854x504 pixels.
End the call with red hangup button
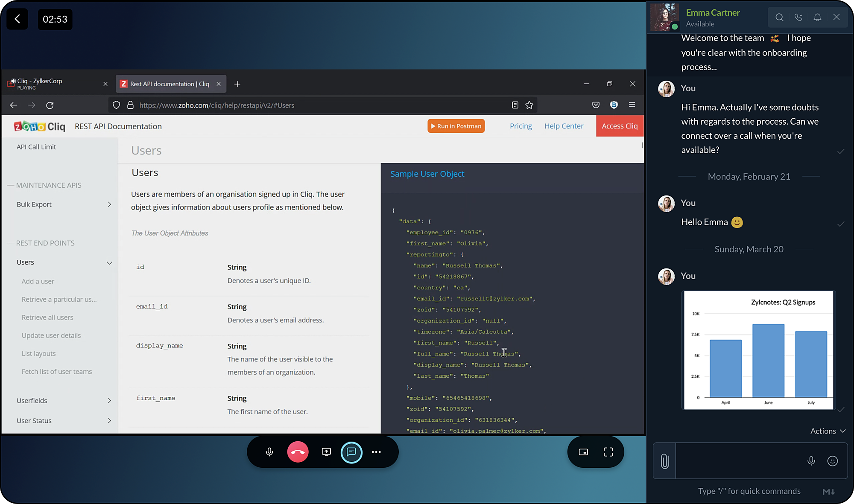[298, 452]
